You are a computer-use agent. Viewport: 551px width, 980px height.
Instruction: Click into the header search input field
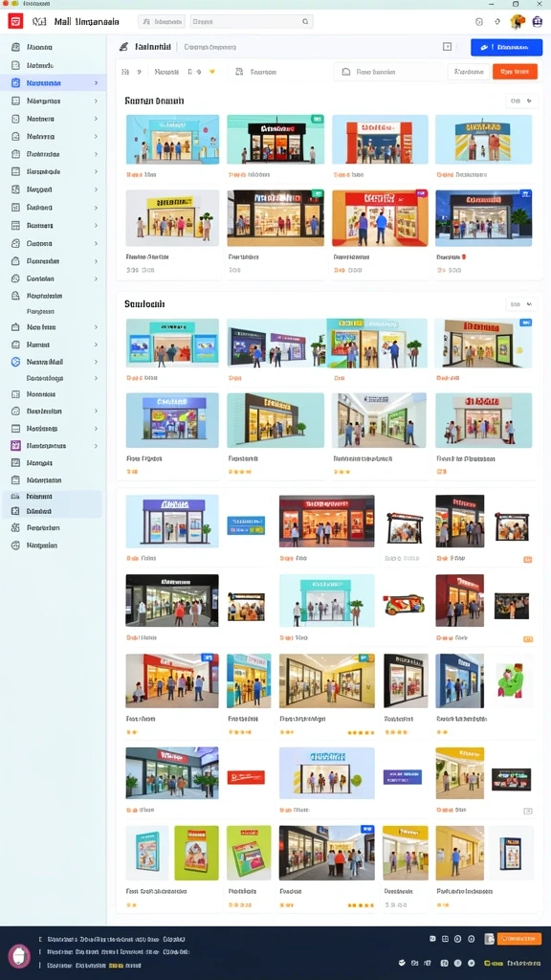[252, 21]
